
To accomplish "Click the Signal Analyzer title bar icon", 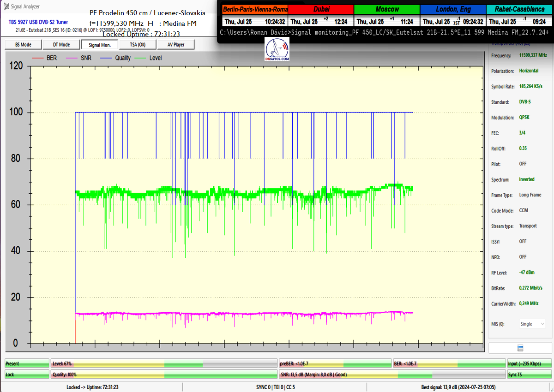I will point(6,6).
